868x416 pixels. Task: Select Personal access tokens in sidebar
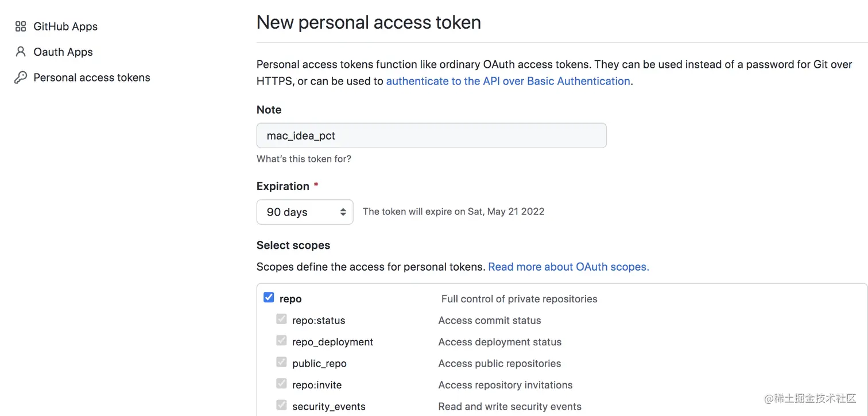pos(92,78)
